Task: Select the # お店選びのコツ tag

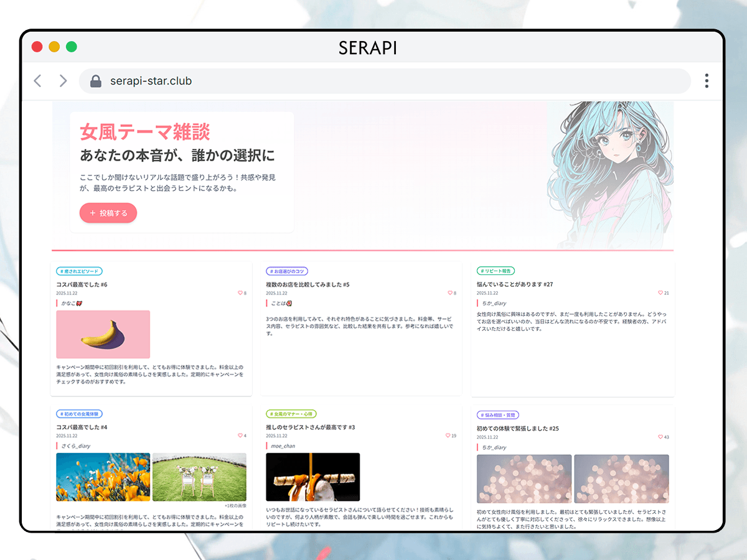Action: tap(287, 271)
